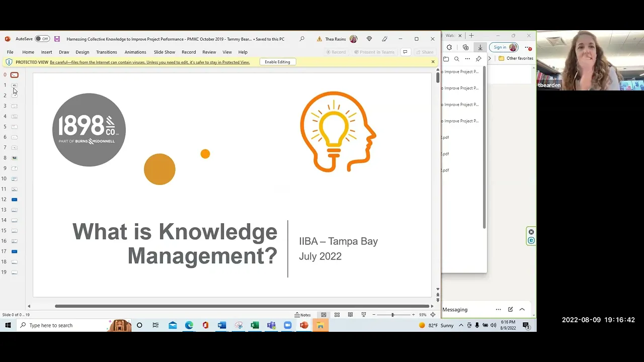The width and height of the screenshot is (644, 362).
Task: Open the Comments speech-bubble icon
Action: click(x=405, y=52)
